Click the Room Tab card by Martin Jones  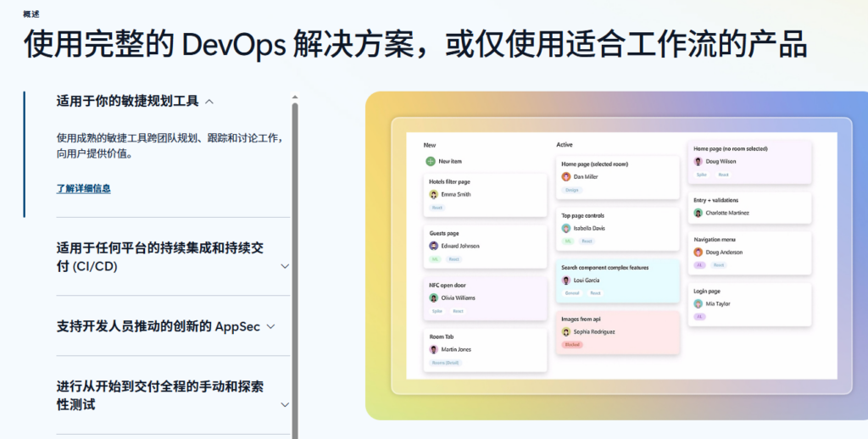[486, 350]
